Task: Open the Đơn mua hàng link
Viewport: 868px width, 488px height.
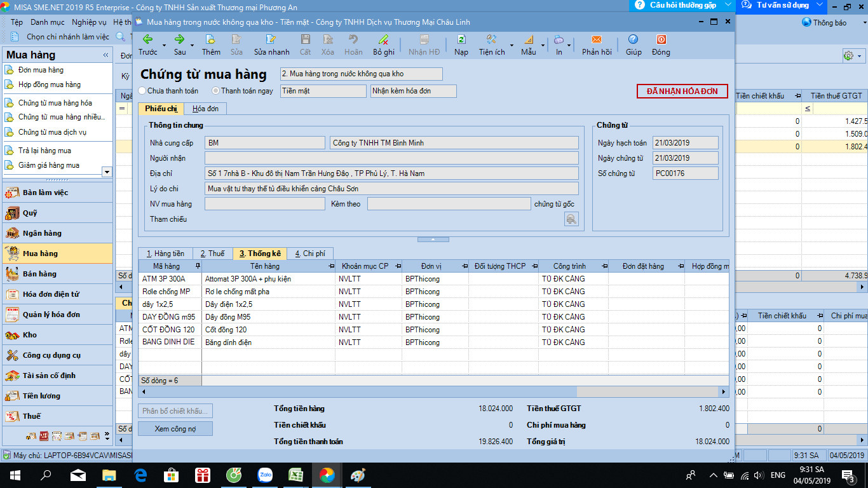Action: point(41,70)
